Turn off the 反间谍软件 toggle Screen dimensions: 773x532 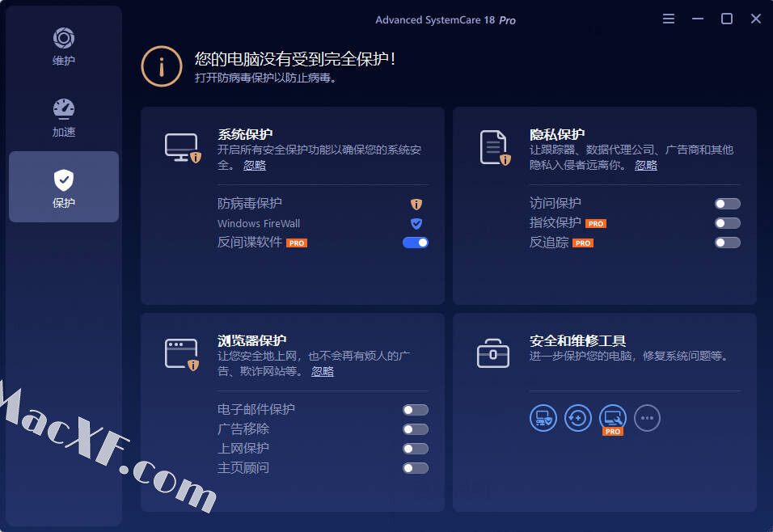[x=416, y=243]
